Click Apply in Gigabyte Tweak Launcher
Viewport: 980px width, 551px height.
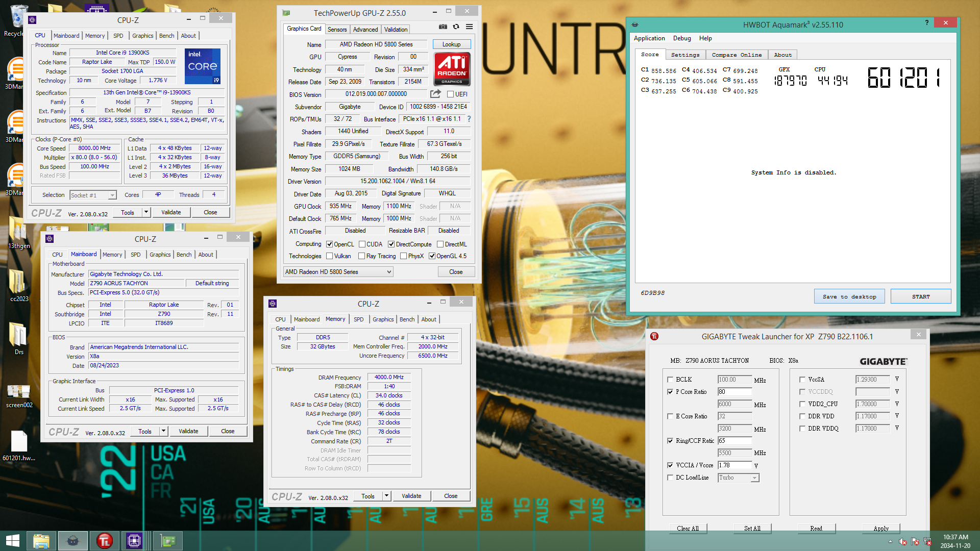[881, 529]
